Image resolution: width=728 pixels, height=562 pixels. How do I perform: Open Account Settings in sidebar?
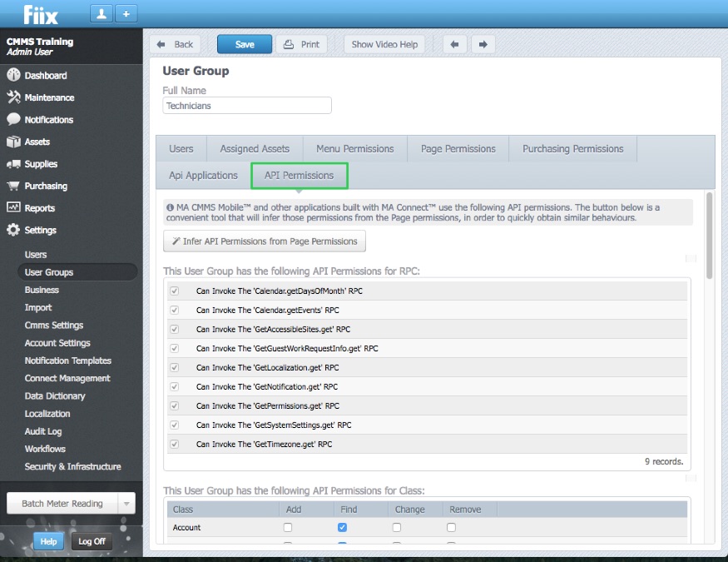[57, 343]
